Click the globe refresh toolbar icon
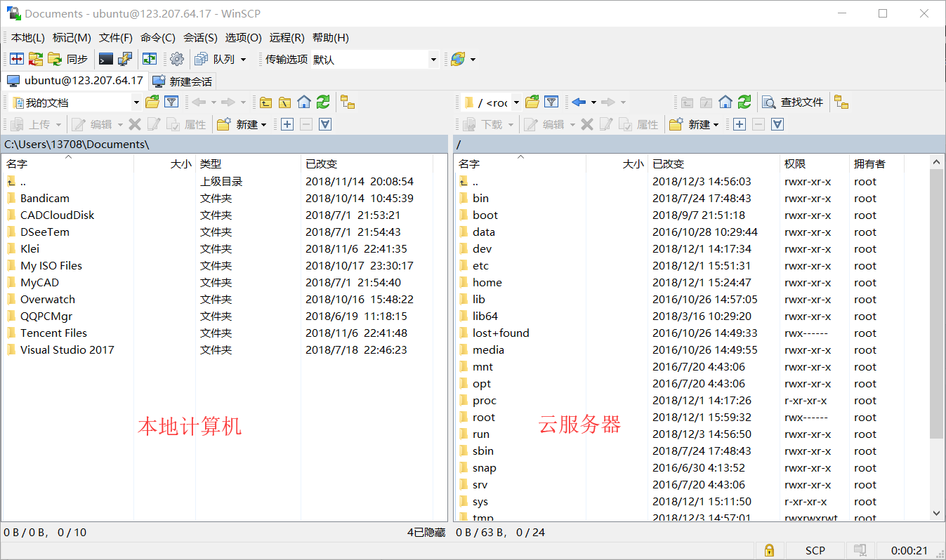Viewport: 946px width, 560px height. tap(458, 60)
